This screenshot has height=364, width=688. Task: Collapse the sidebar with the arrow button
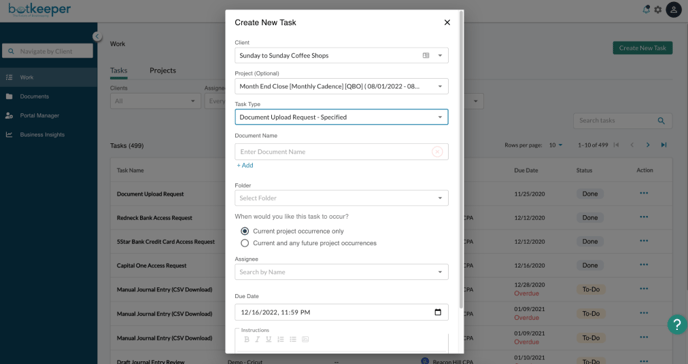(x=97, y=36)
